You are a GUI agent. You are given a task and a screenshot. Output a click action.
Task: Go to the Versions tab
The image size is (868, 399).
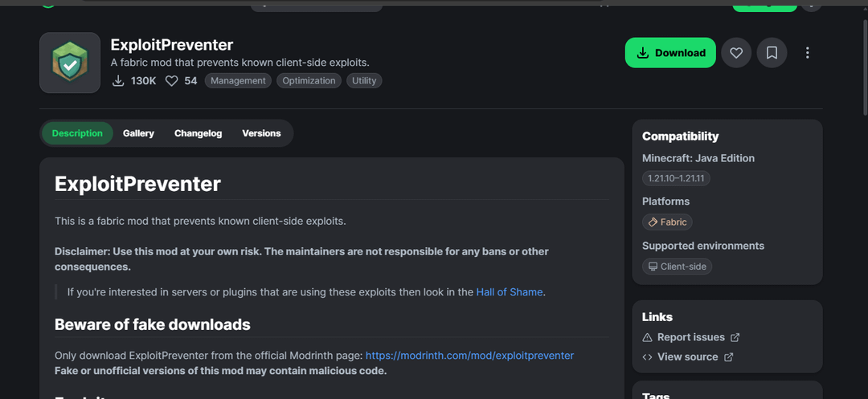pyautogui.click(x=261, y=133)
